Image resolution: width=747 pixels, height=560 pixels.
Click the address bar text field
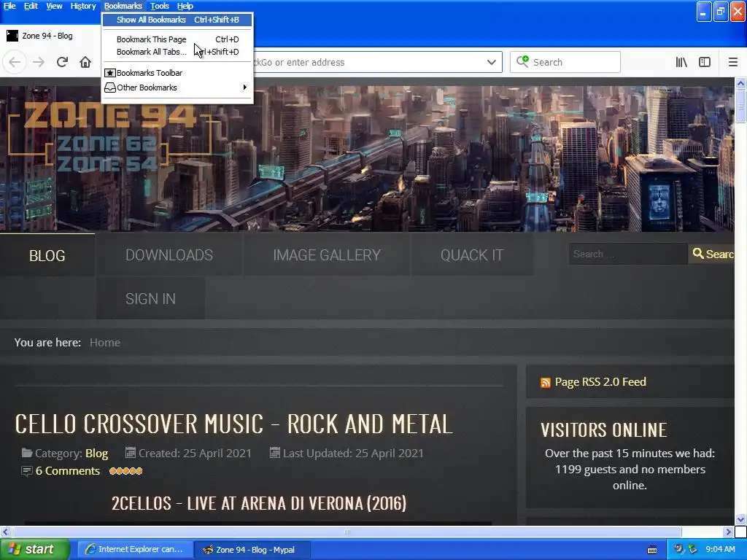click(367, 62)
